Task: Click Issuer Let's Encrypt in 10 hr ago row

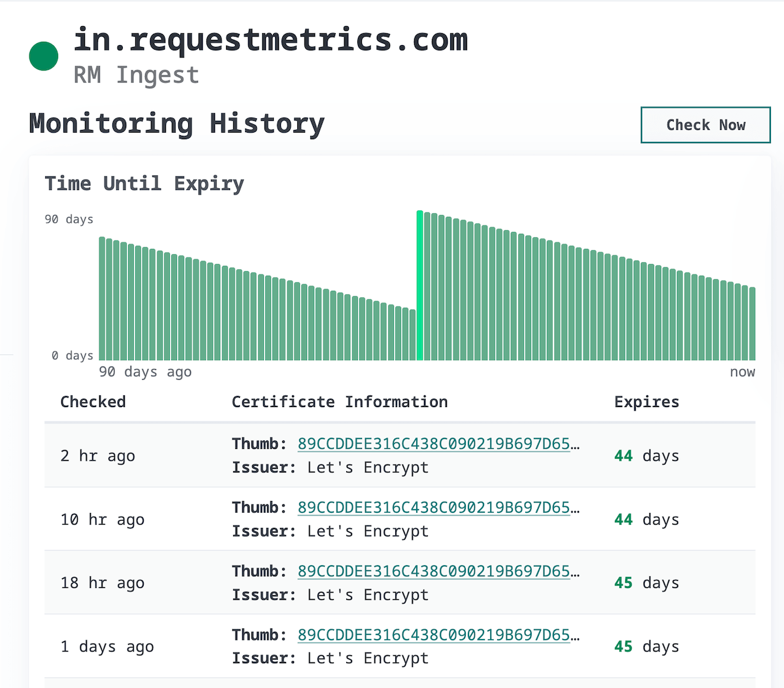Action: pyautogui.click(x=330, y=531)
